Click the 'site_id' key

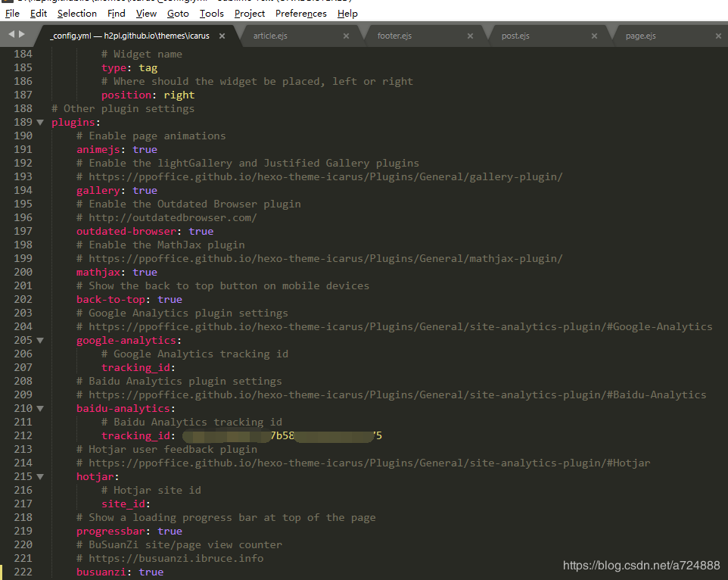(123, 504)
